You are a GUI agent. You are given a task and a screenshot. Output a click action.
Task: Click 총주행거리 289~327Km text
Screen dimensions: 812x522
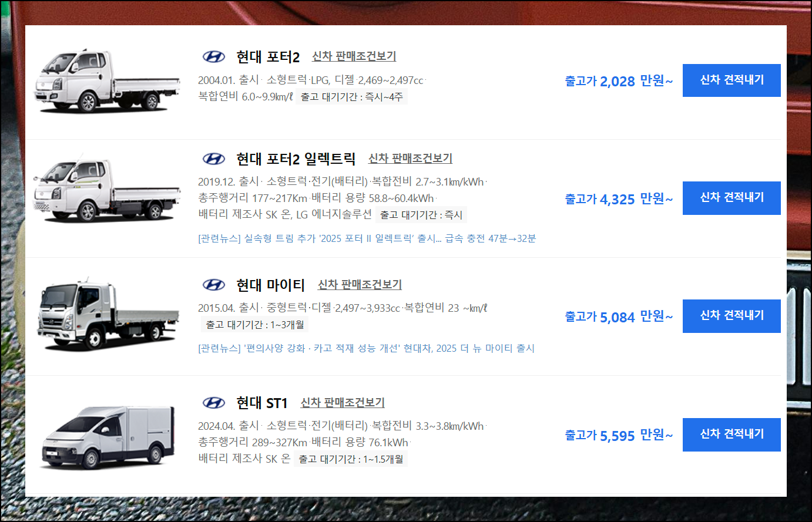[x=253, y=443]
